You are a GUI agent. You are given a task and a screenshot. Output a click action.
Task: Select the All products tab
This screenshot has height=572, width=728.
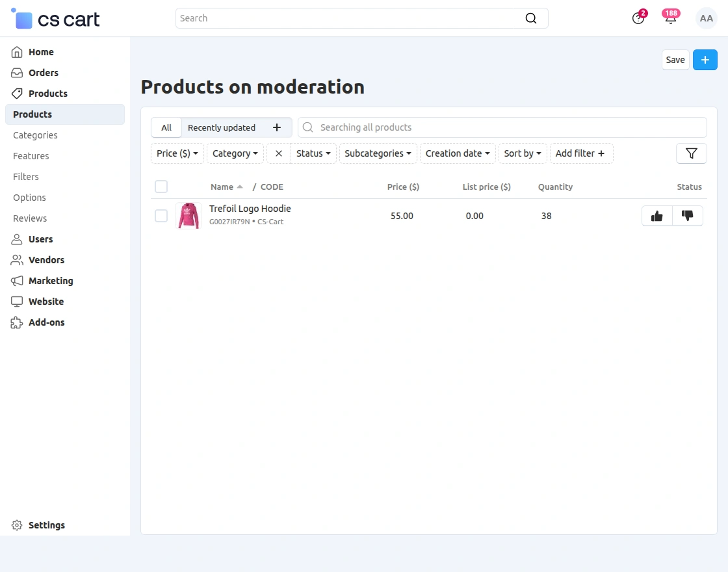tap(166, 127)
